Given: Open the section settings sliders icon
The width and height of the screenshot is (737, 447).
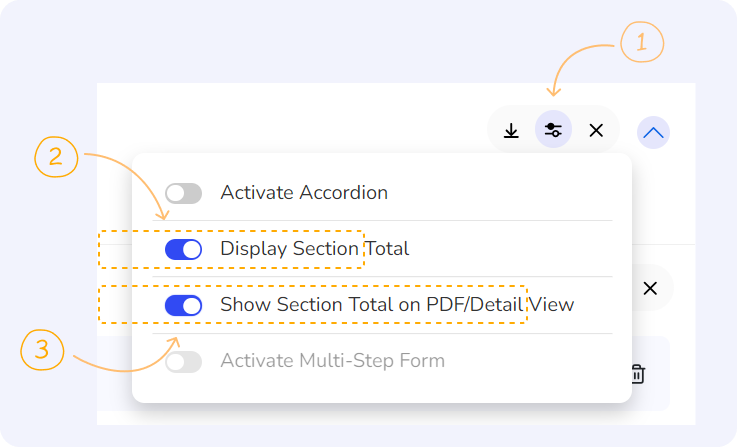Looking at the screenshot, I should 553,130.
